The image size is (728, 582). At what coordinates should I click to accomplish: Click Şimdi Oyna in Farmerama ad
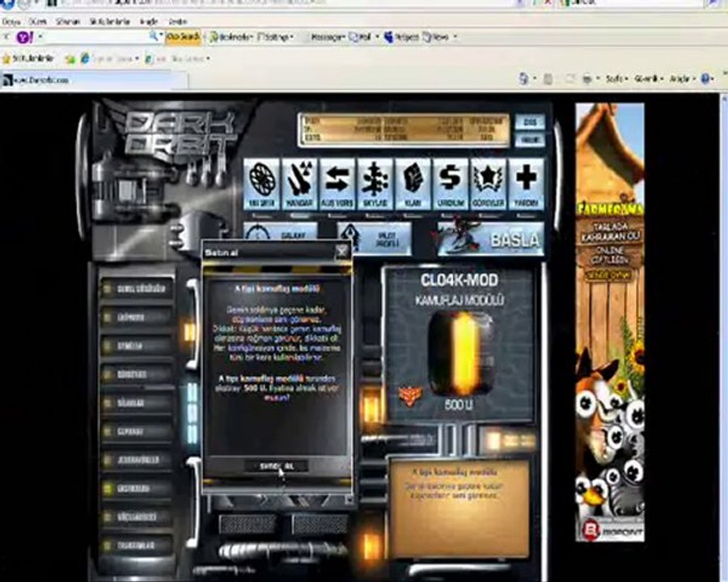(610, 275)
